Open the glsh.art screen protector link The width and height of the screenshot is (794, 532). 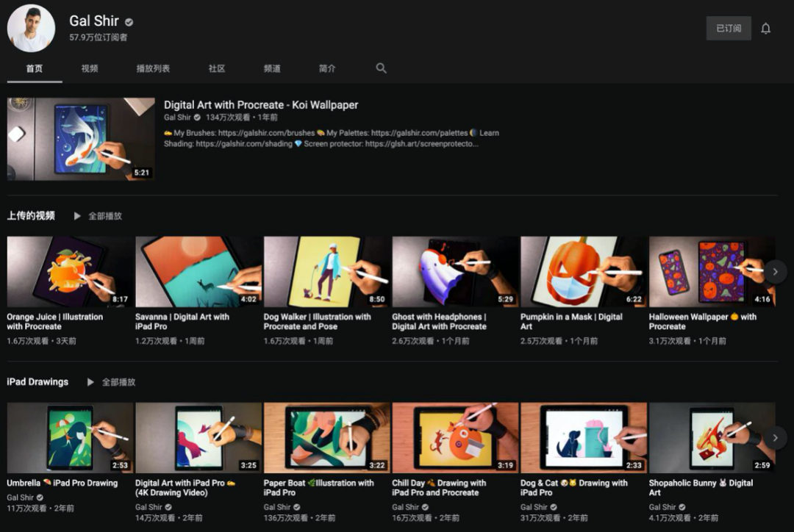[x=422, y=144]
